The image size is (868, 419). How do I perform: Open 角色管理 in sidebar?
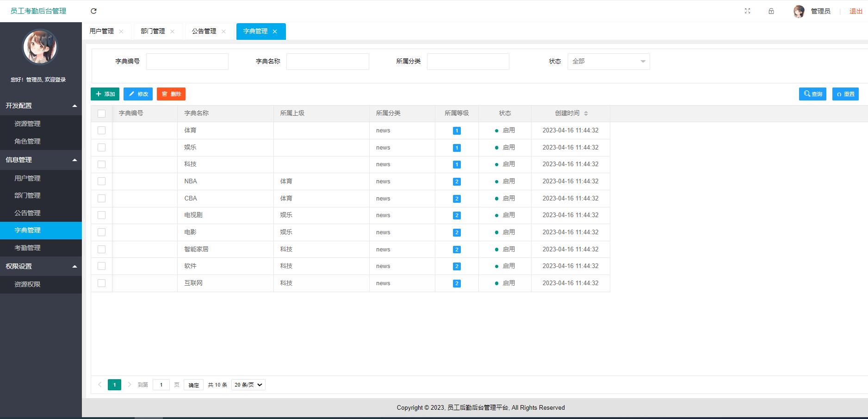coord(41,141)
